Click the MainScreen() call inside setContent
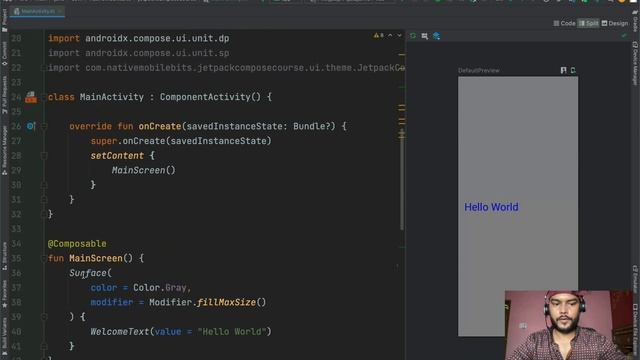This screenshot has height=360, width=640. click(144, 170)
